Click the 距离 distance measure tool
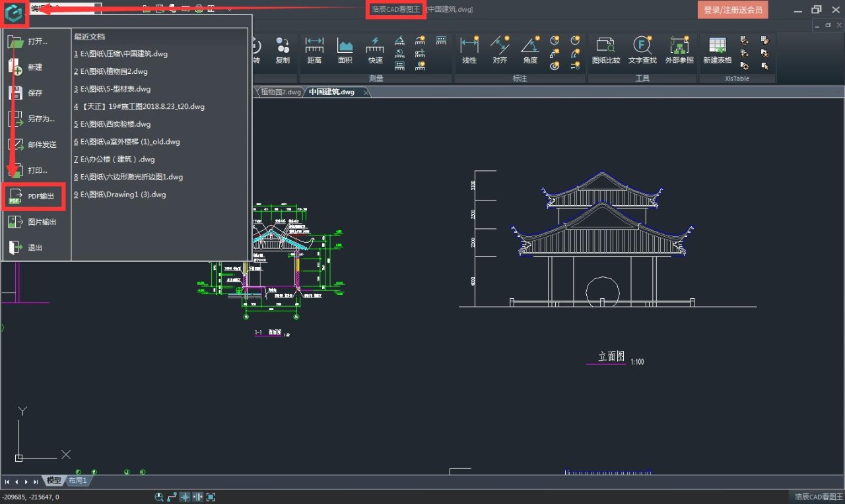The width and height of the screenshot is (845, 504). 314,50
